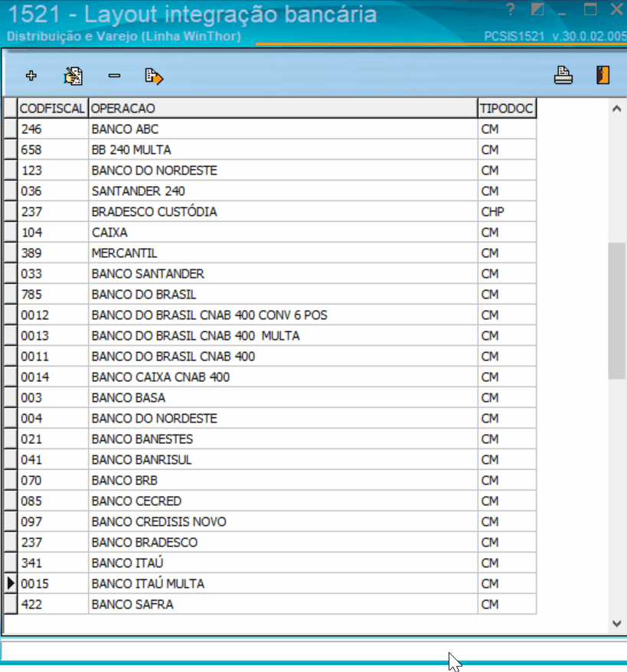Screen dimensions: 627x672
Task: Click the plus icon to add a new layout
Action: pyautogui.click(x=31, y=76)
